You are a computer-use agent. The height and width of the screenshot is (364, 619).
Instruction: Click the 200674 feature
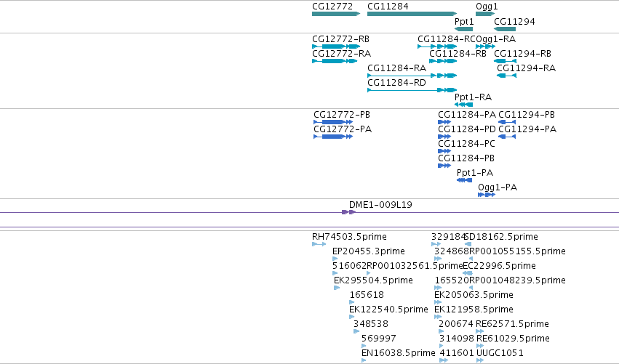coord(441,332)
